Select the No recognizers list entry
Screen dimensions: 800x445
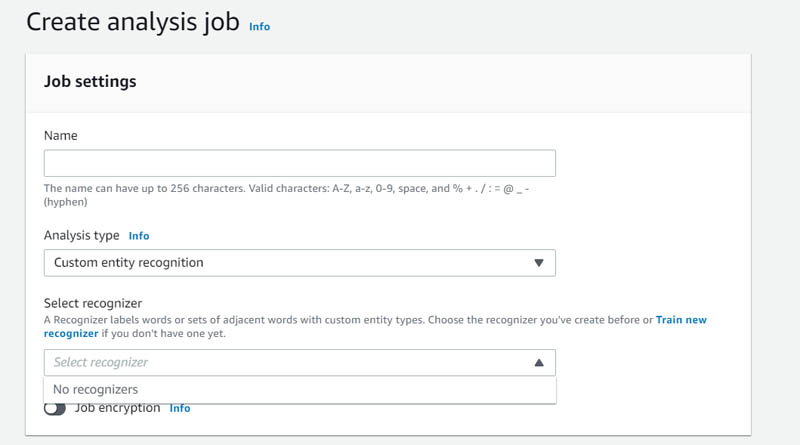300,390
